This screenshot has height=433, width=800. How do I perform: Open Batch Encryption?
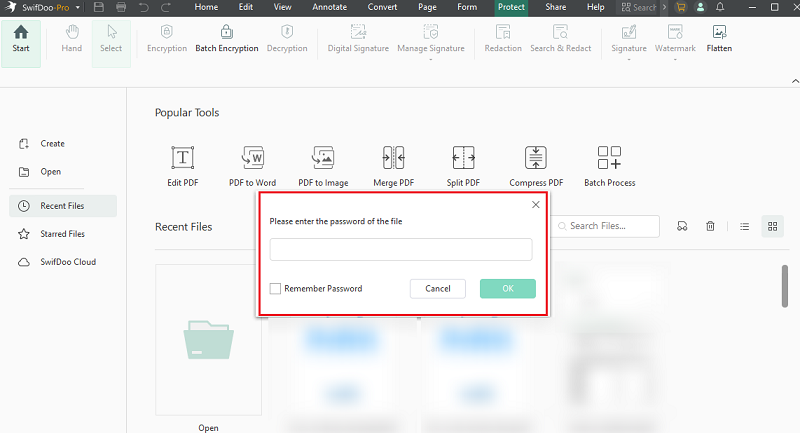click(x=227, y=39)
